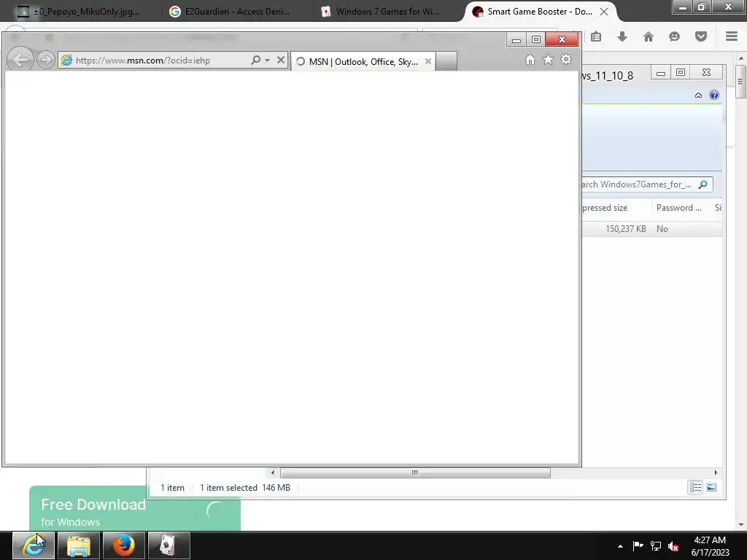Show hidden tray icons arrow
747x560 pixels.
[620, 546]
